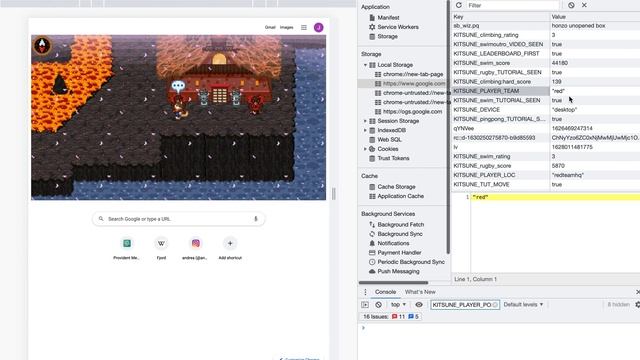Delete selected storage entry X icon

[x=584, y=5]
